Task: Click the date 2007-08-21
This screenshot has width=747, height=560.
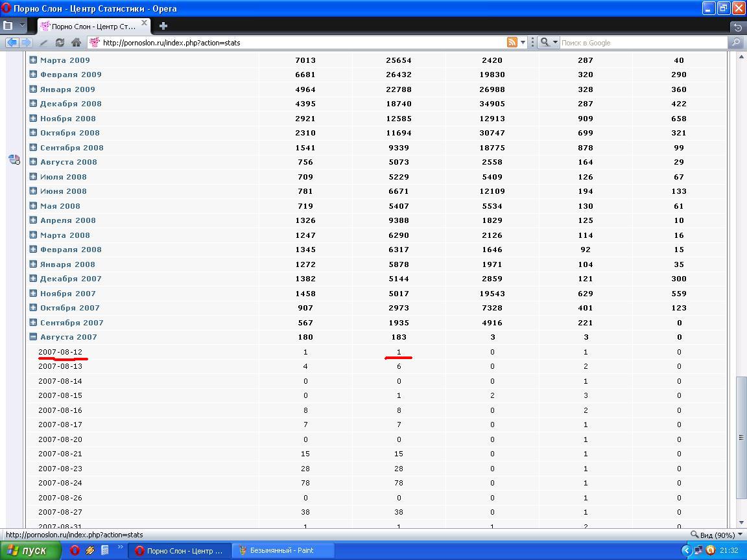Action: point(60,454)
